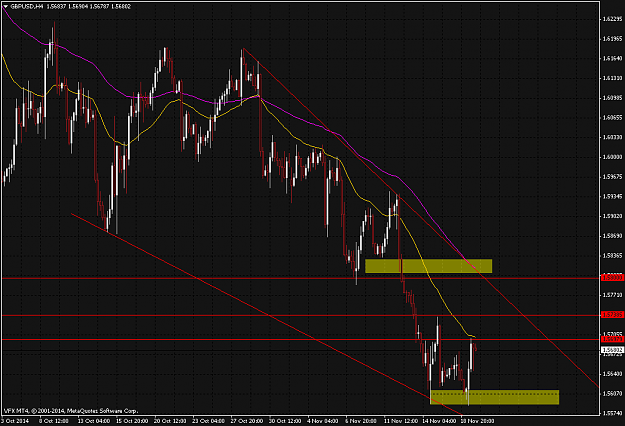Viewport: 625px width, 426px height.
Task: Click the white current-price label on axis
Action: (613, 350)
